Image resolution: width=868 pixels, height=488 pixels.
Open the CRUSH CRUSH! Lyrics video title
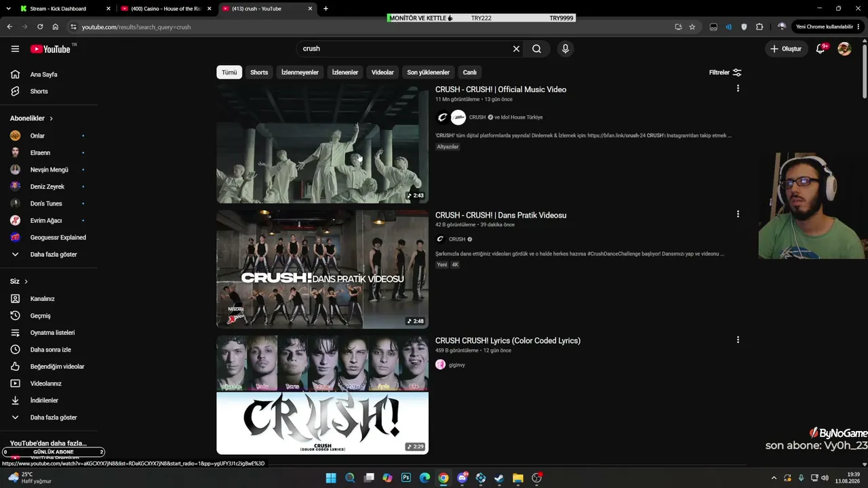pos(508,341)
